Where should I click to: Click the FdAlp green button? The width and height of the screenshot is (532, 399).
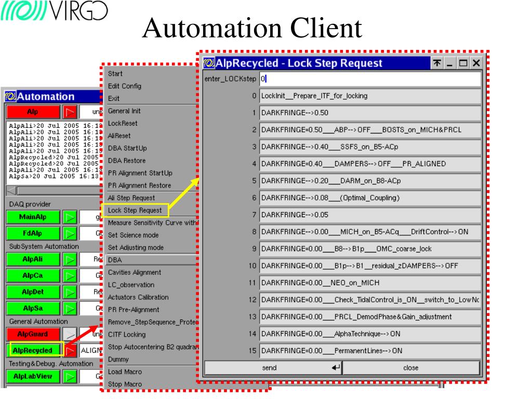pos(33,233)
